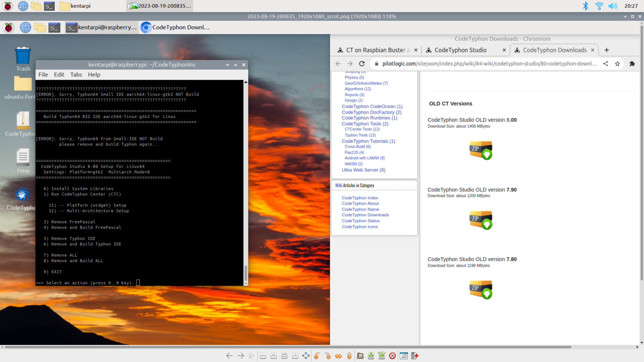Open Tabs menu in terminal window
This screenshot has width=644, height=362.
(76, 74)
